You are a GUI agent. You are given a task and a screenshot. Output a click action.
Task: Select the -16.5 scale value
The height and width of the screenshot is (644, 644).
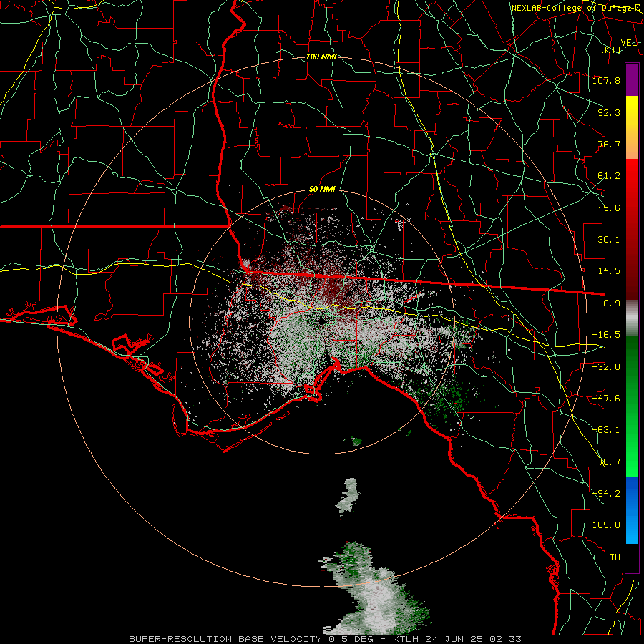point(606,335)
